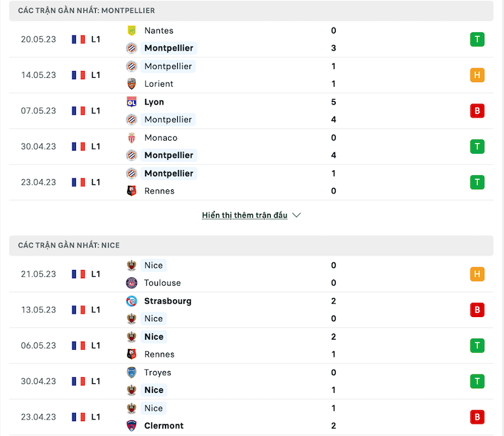The height and width of the screenshot is (436, 504).
Task: Click the Clermont club crest icon
Action: point(131,426)
